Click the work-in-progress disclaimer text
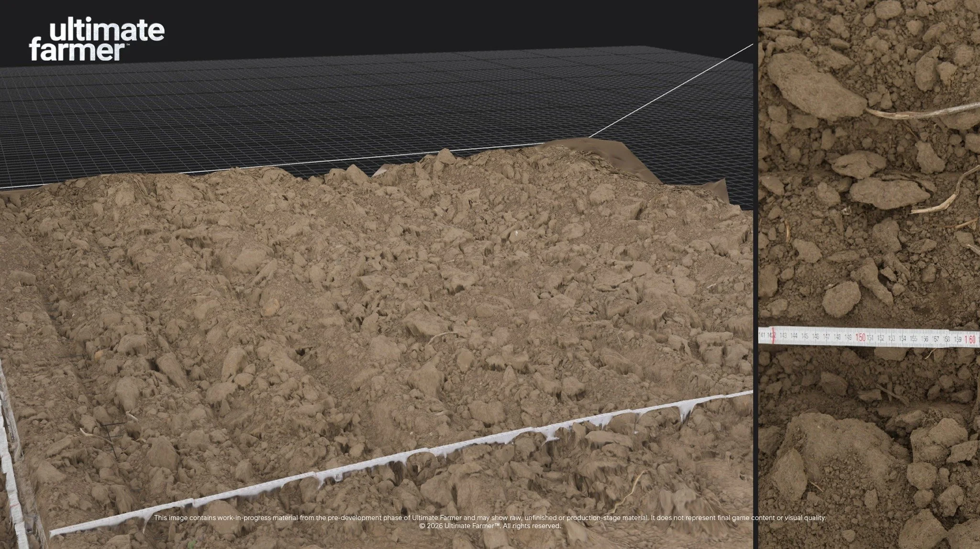Image resolution: width=980 pixels, height=549 pixels. click(490, 517)
